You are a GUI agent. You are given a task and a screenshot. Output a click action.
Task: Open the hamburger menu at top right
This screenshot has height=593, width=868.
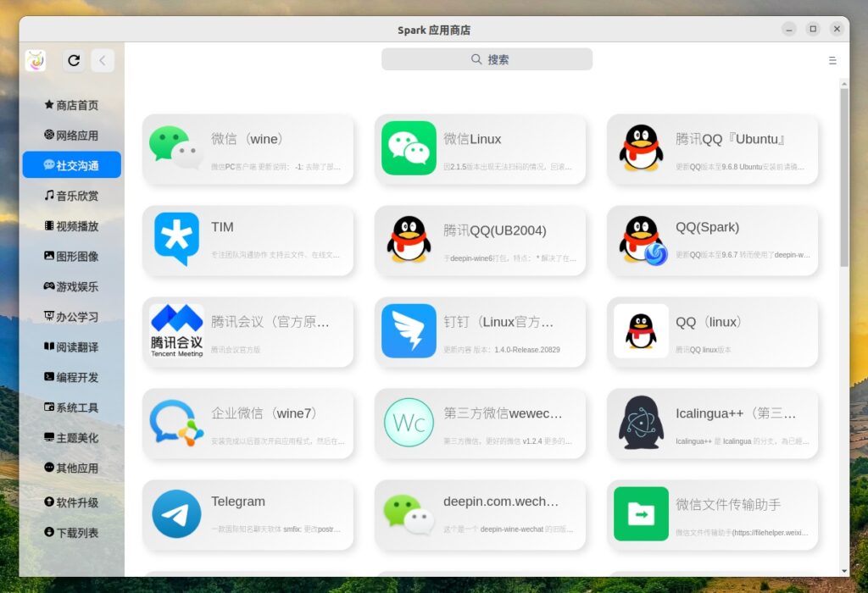tap(832, 60)
